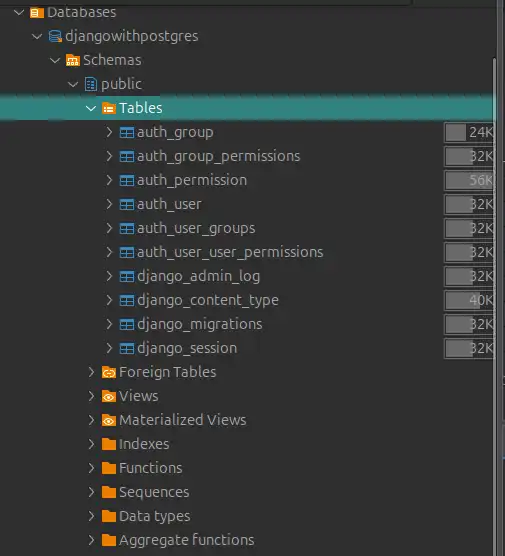Screen dimensions: 505x556
Task: Select the auth_permission table label
Action: coord(192,181)
